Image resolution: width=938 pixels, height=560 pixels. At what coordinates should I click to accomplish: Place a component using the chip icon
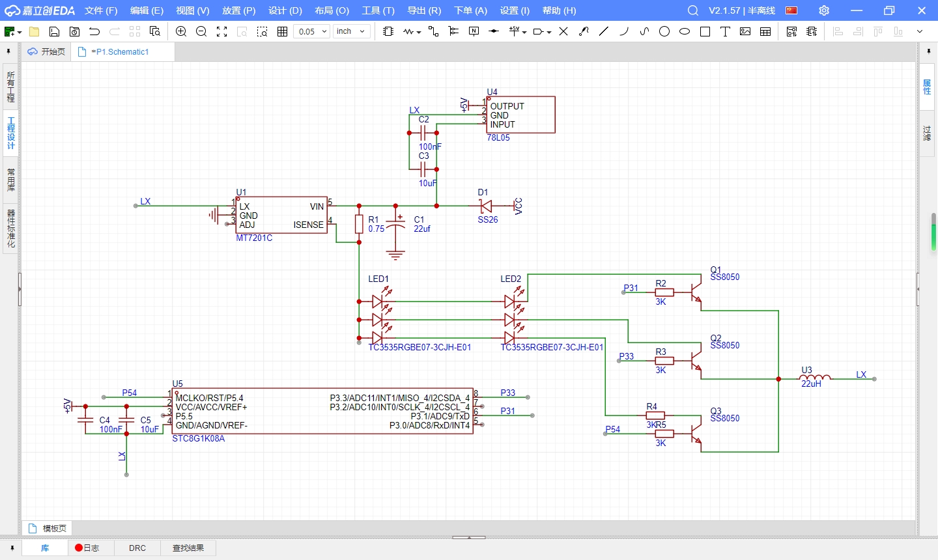[388, 31]
